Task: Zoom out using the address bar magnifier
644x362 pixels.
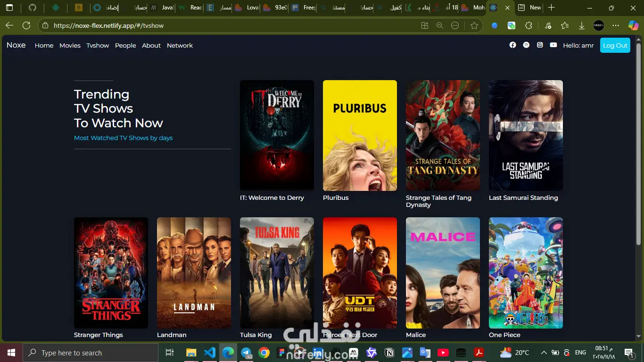Action: [440, 25]
